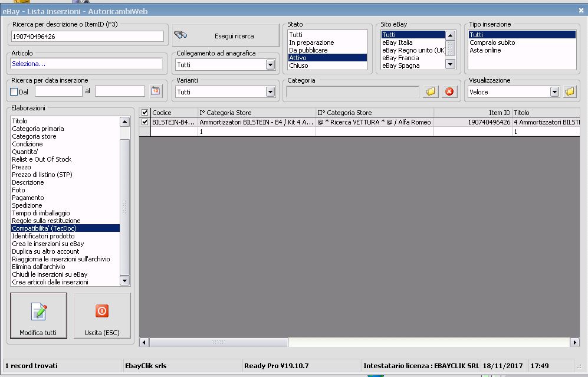Screen dimensions: 588x377
Task: Select Titolo in Elaborazioni list
Action: tap(65, 121)
